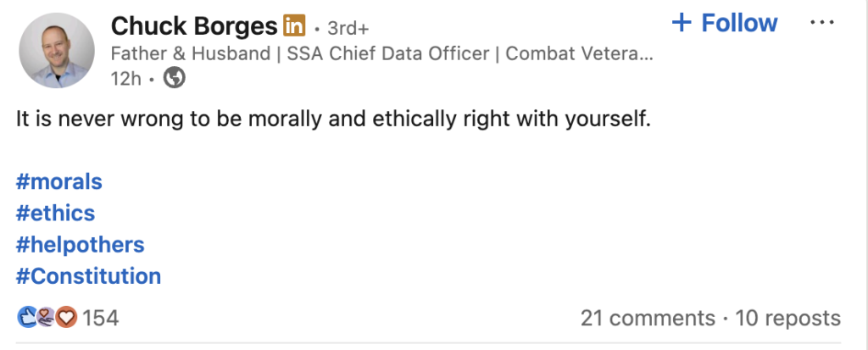Click the plus sign on Follow
The height and width of the screenshot is (350, 868).
(682, 23)
